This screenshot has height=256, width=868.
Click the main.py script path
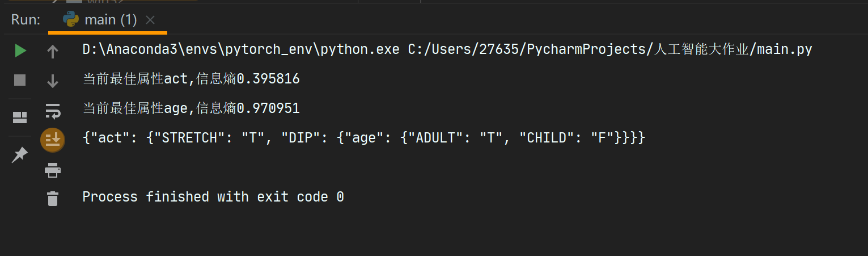(x=610, y=49)
